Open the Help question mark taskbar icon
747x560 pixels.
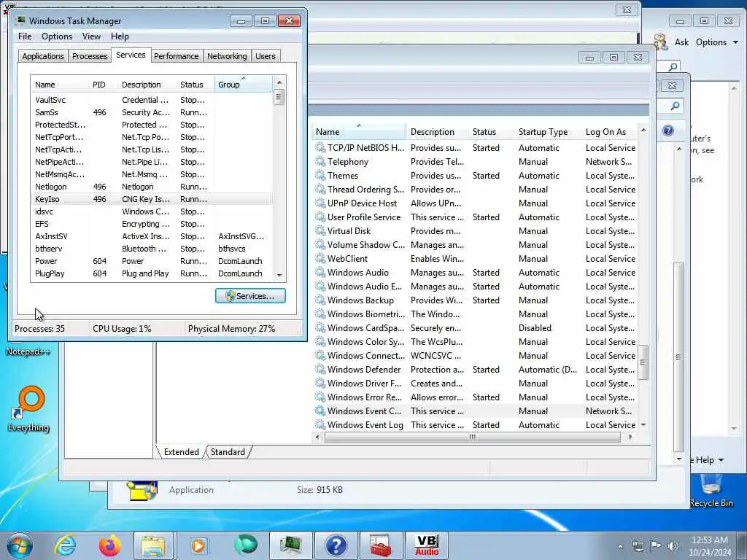tap(336, 545)
